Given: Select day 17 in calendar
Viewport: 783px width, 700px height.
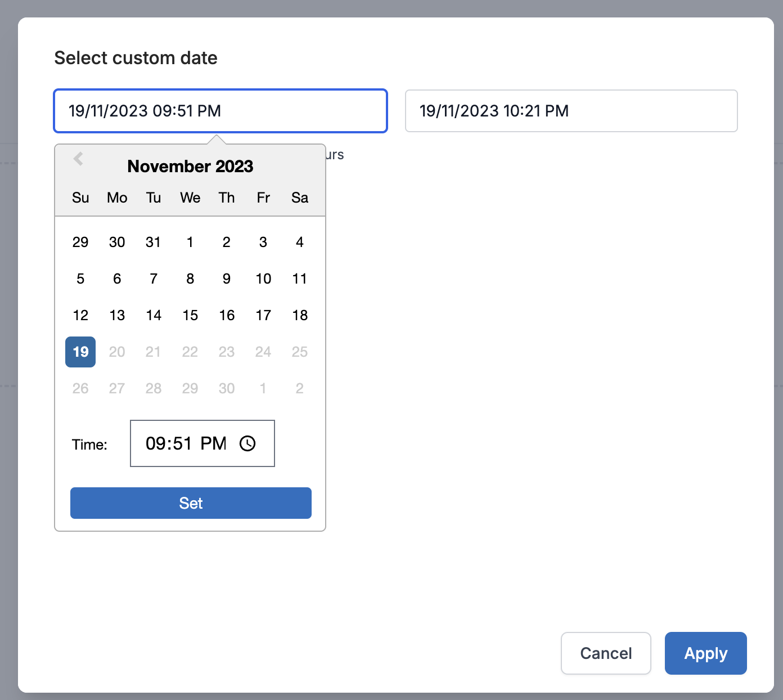Looking at the screenshot, I should (x=263, y=315).
